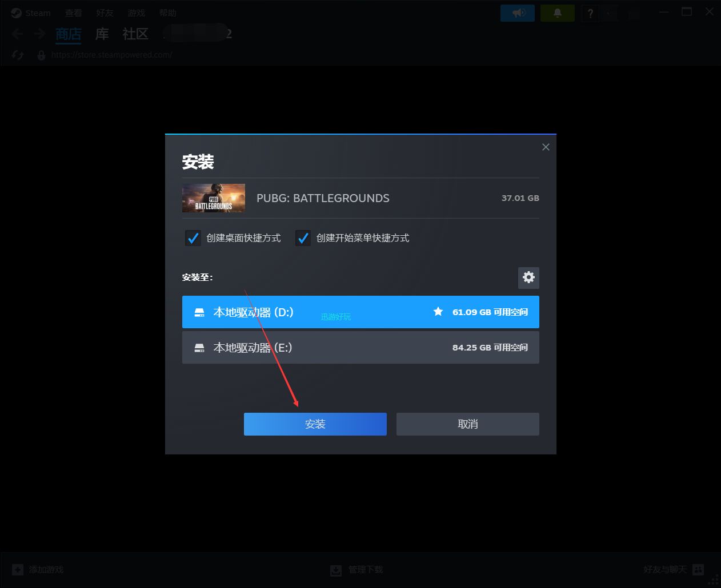Click the drive icon of the E: row
Image resolution: width=721 pixels, height=588 pixels.
pos(199,348)
